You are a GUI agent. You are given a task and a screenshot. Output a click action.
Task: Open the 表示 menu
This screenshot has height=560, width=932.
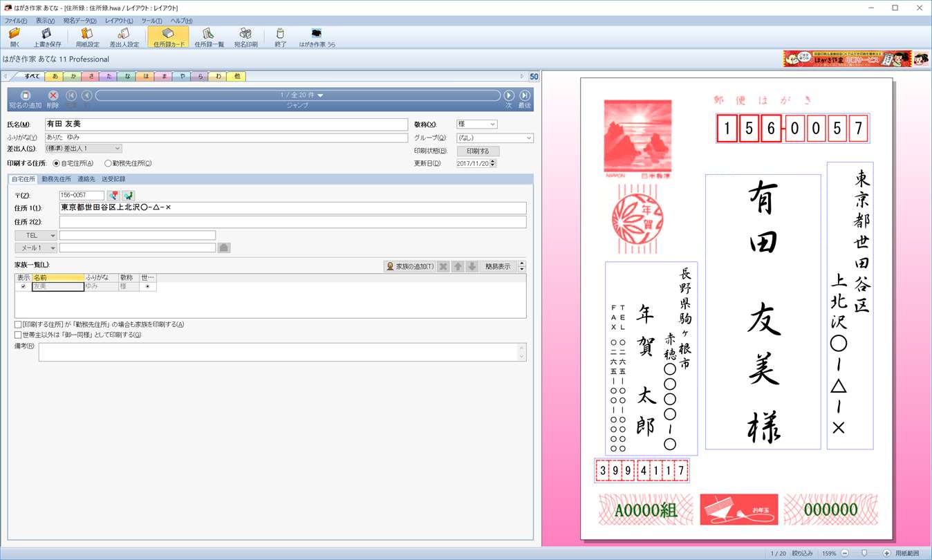(x=46, y=21)
